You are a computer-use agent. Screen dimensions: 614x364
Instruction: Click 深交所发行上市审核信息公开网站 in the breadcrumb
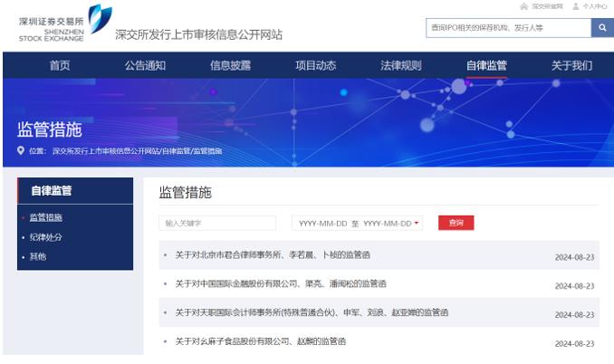pos(106,151)
